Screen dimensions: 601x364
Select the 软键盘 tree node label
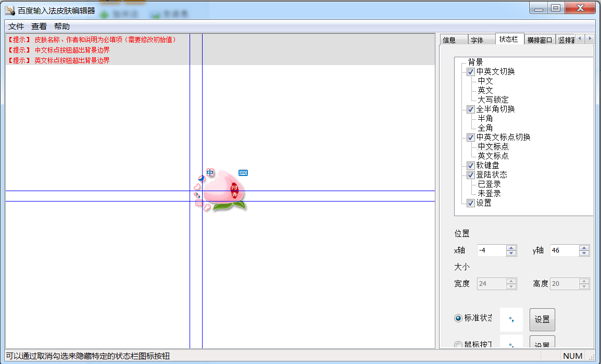pos(488,166)
